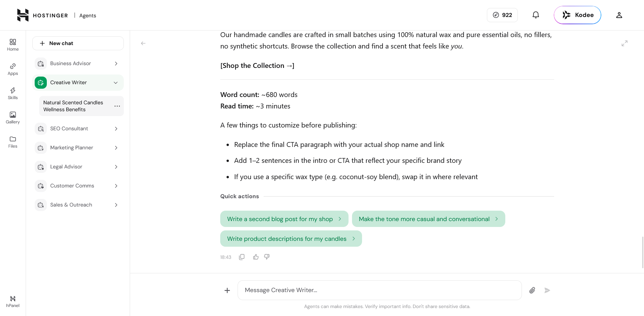The width and height of the screenshot is (644, 316).
Task: Click the chat vertical scrollbar
Action: pos(643,252)
